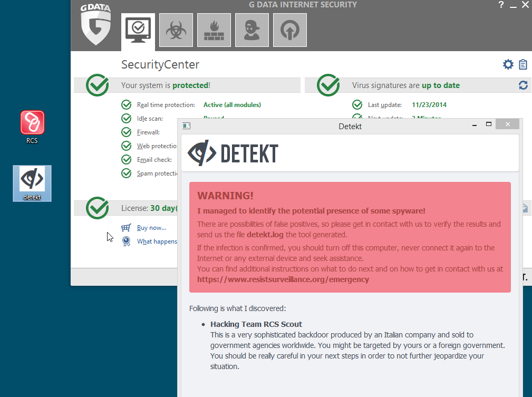Open the resistsurveillance.org emergency link

coord(283,279)
